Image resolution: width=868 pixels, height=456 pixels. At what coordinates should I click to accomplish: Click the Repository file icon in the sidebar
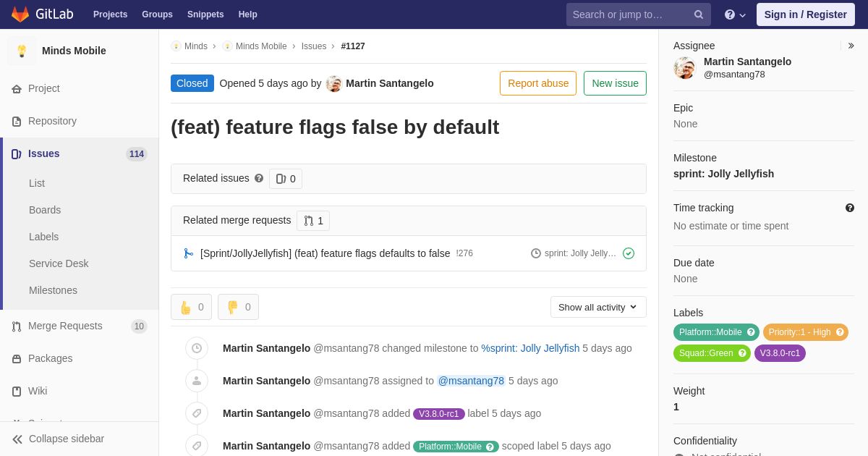tap(17, 121)
